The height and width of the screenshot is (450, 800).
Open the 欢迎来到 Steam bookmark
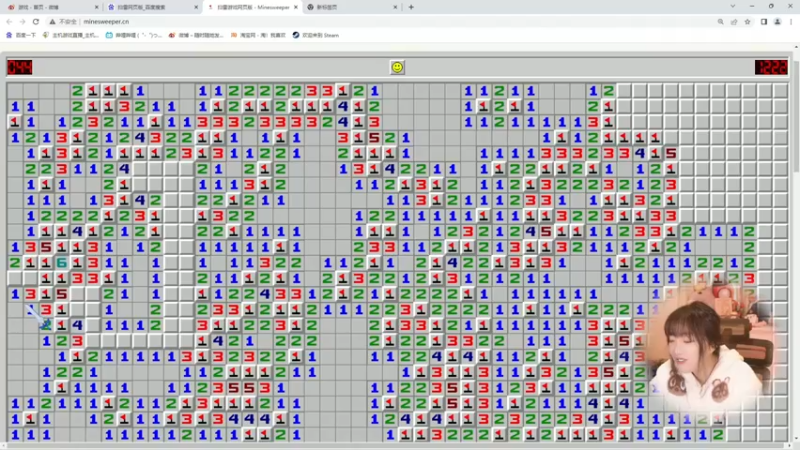[x=316, y=35]
